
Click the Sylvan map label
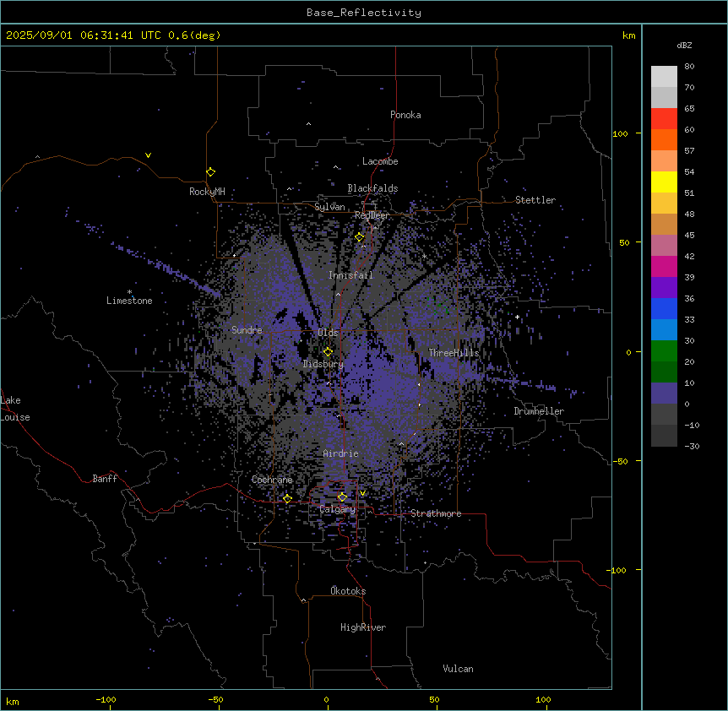329,207
